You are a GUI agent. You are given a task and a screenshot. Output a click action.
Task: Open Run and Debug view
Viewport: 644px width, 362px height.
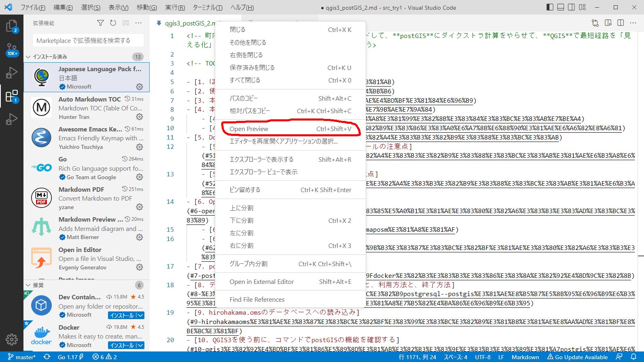[x=11, y=73]
